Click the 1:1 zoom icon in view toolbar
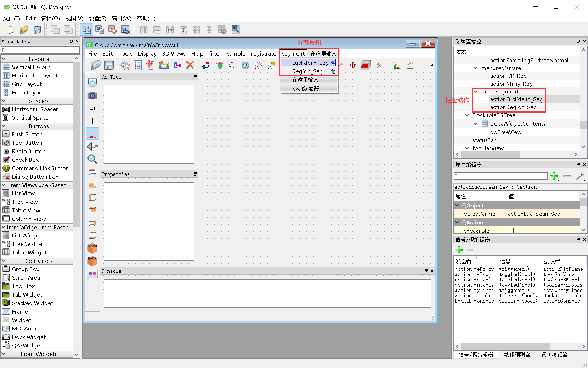This screenshot has height=368, width=588. coord(92,108)
